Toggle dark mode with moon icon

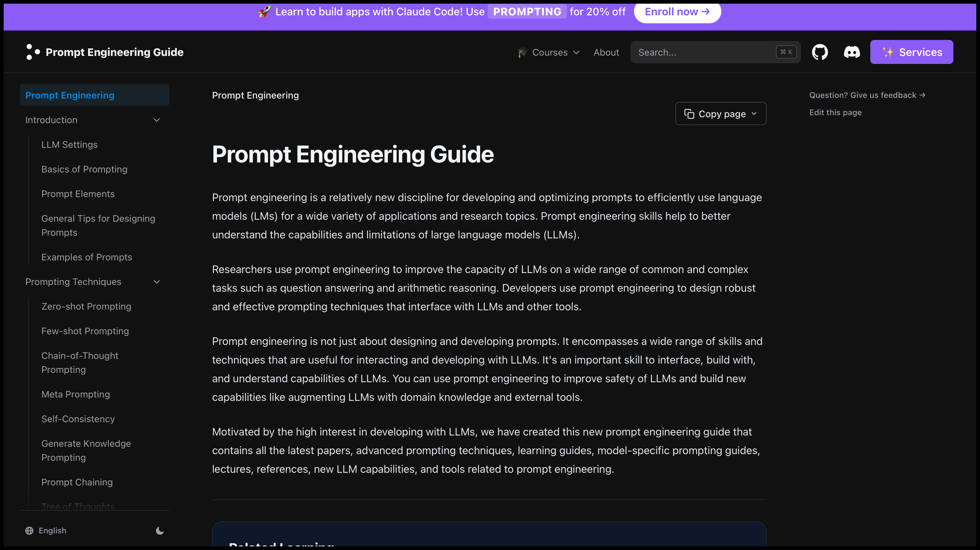click(x=160, y=531)
